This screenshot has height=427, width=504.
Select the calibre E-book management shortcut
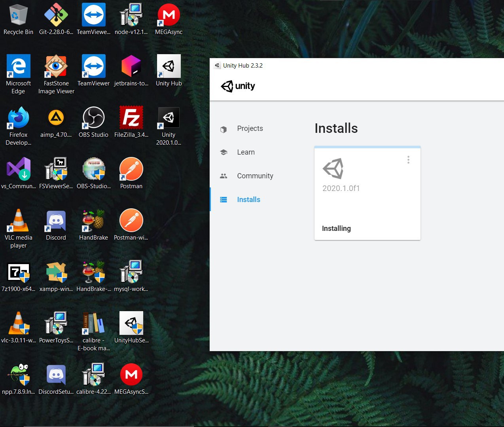click(94, 331)
